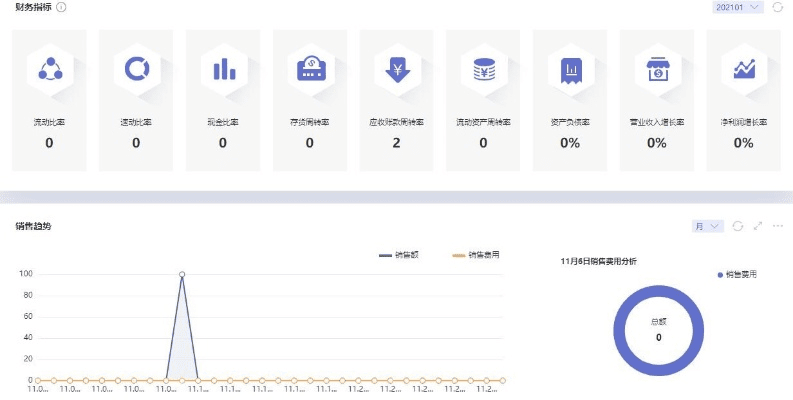Image resolution: width=793 pixels, height=400 pixels.
Task: Click the 速动比率 ring icon
Action: 136,69
